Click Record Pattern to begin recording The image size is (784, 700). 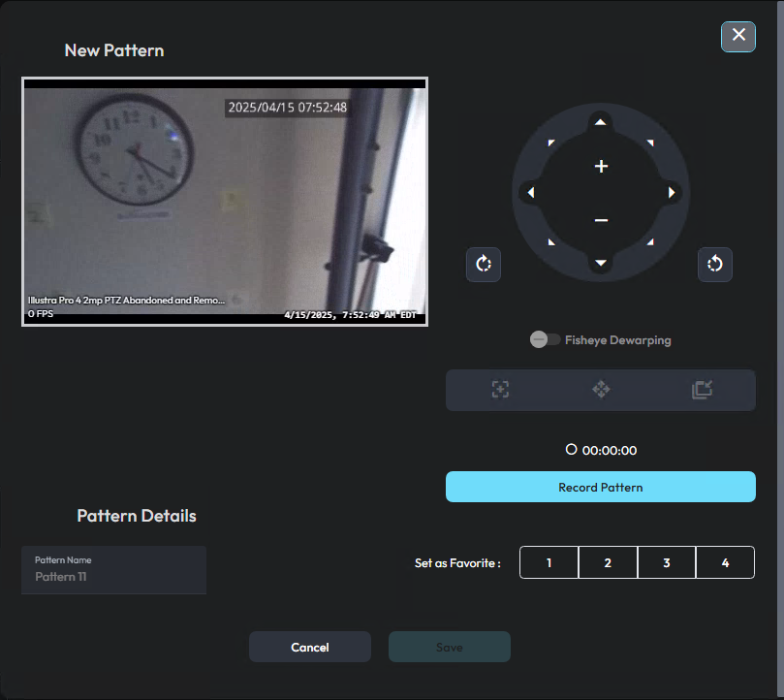(601, 487)
